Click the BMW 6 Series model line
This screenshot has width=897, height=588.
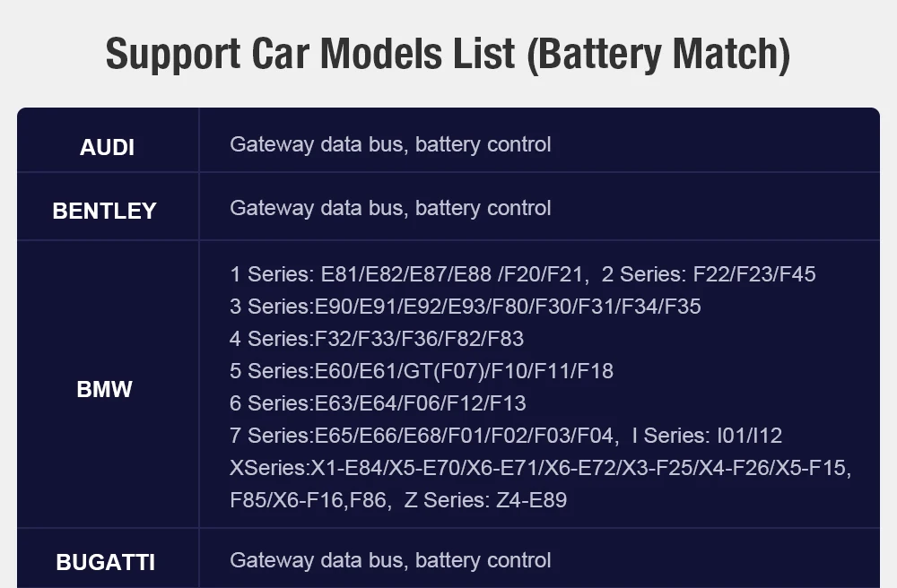[378, 403]
